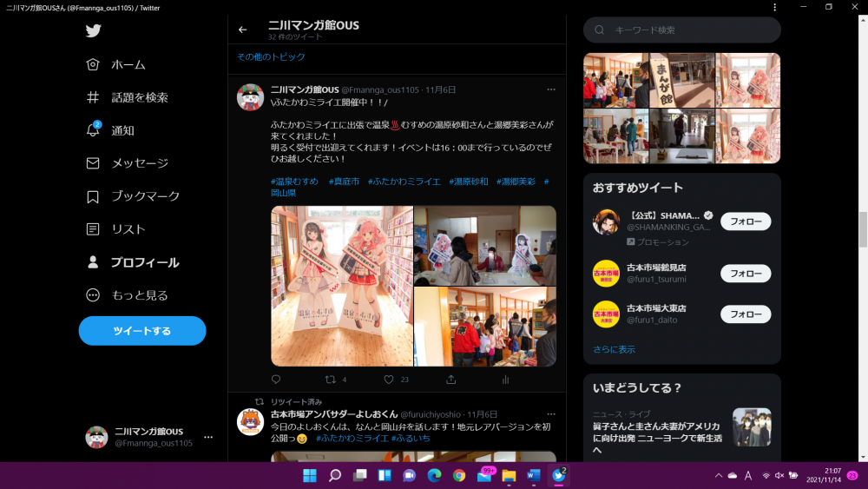
Task: Expand hidden system tray icons
Action: tap(719, 475)
